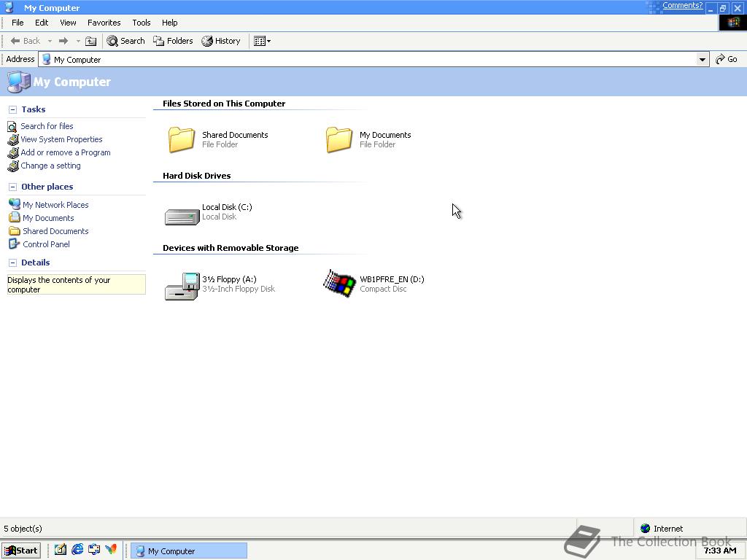The image size is (747, 560).
Task: Click the first quick launch notepad icon
Action: pos(61,550)
